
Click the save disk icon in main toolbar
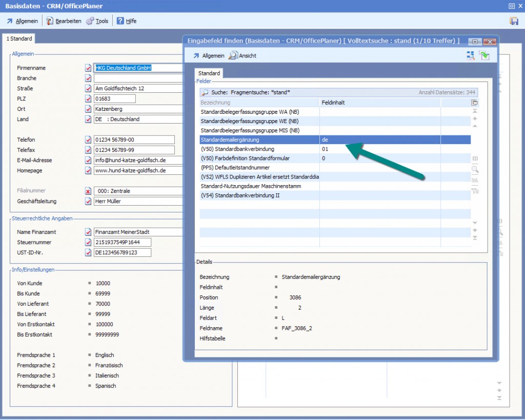(x=513, y=21)
